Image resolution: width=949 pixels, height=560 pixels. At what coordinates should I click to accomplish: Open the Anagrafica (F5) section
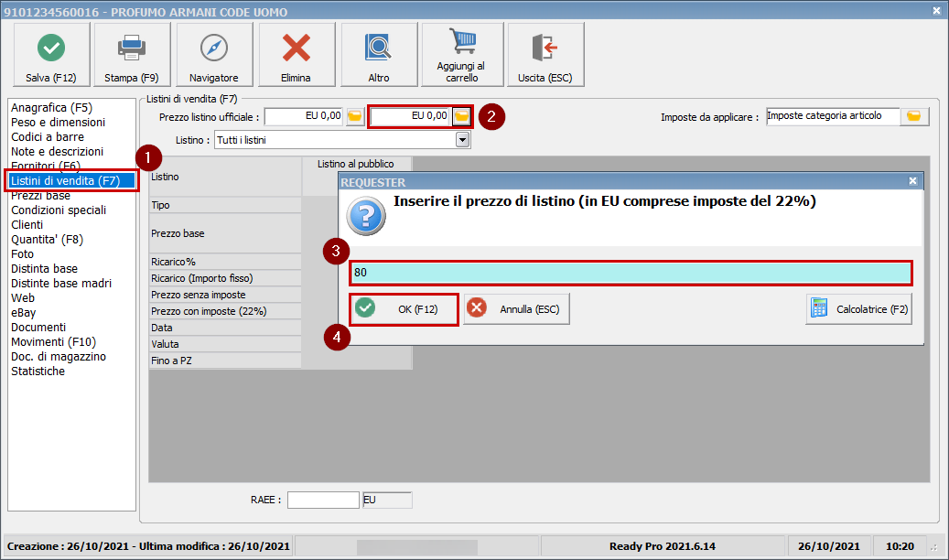coord(51,108)
